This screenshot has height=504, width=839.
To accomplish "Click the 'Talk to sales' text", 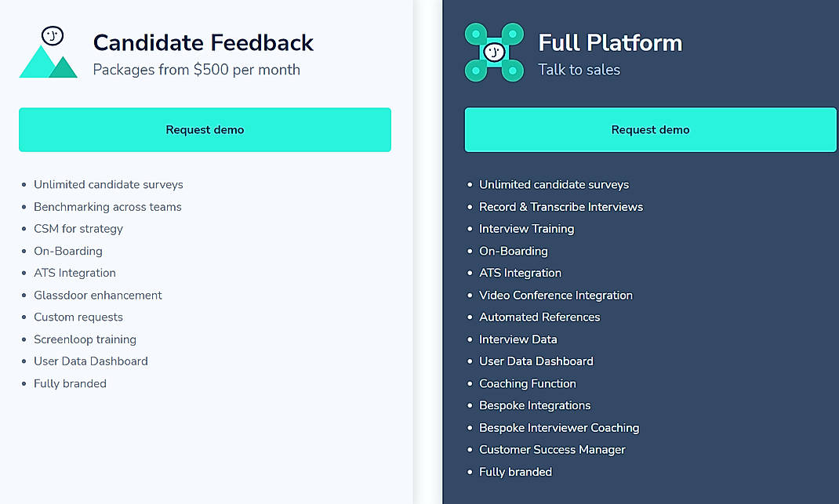I will click(579, 70).
